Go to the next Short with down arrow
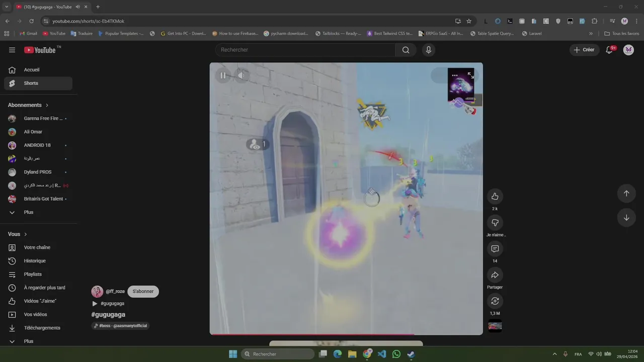The height and width of the screenshot is (362, 644). [x=626, y=218]
